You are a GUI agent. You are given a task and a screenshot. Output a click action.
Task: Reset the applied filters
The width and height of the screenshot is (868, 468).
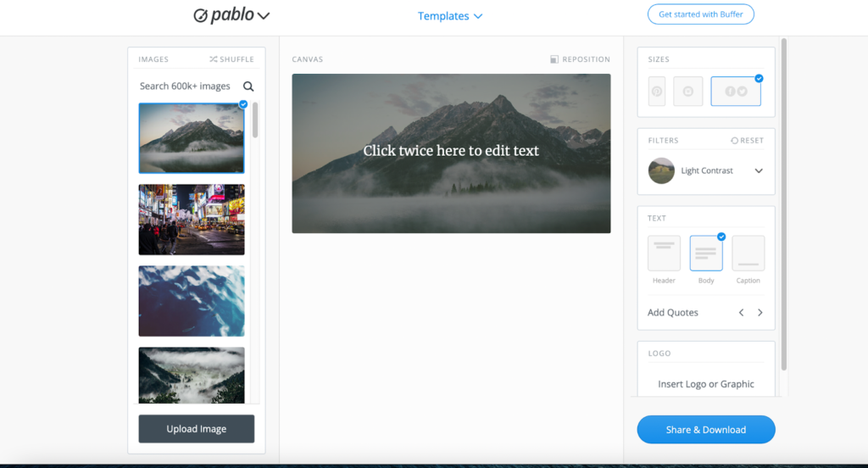pyautogui.click(x=747, y=141)
